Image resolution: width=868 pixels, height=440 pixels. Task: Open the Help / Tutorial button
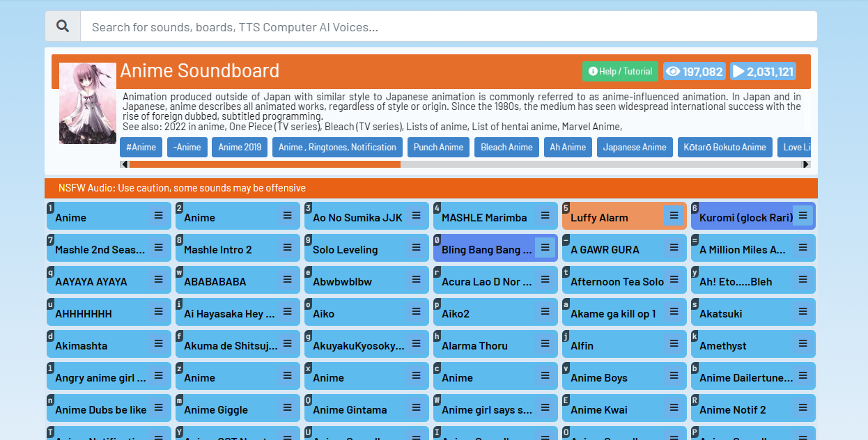coord(620,72)
